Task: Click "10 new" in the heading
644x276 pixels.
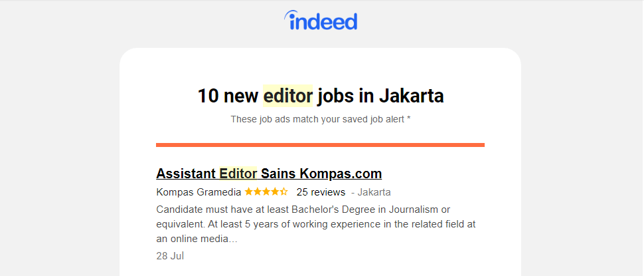Action: [x=228, y=96]
